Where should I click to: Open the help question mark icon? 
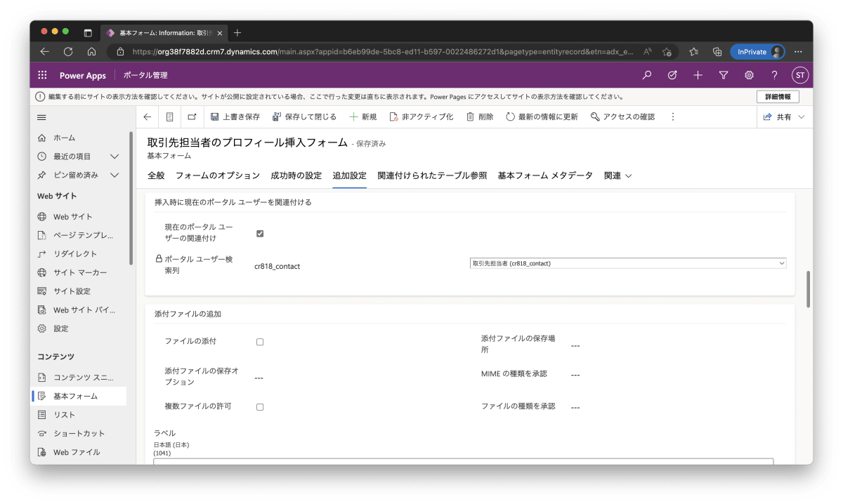click(x=774, y=75)
